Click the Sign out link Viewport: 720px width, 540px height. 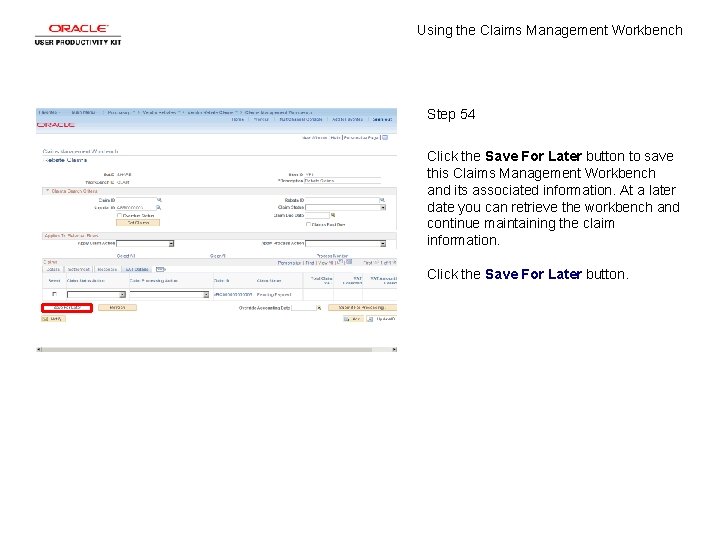[382, 119]
